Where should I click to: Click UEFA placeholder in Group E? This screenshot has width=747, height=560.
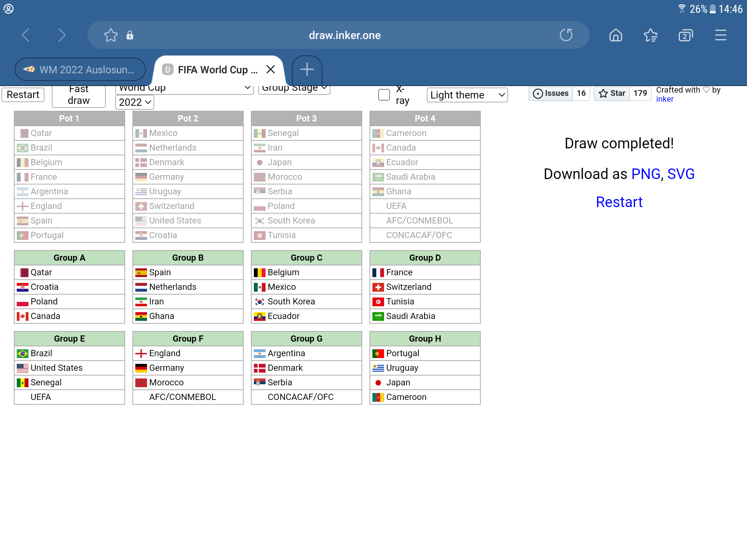tap(69, 397)
